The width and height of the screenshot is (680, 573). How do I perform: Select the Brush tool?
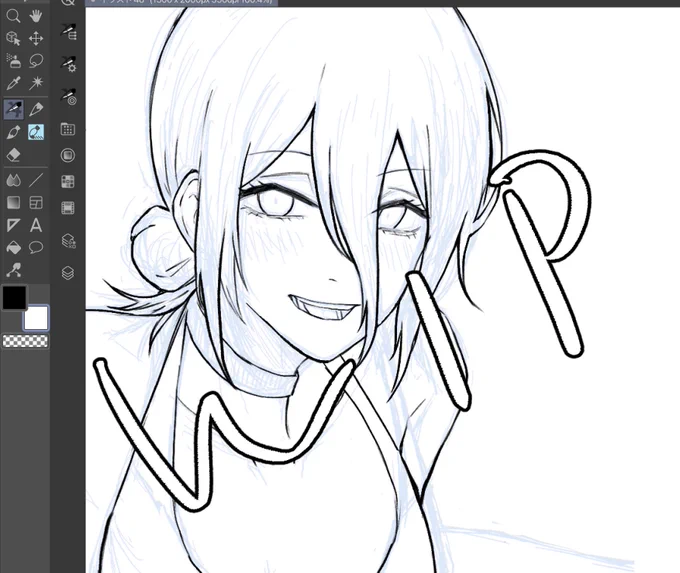point(13,132)
